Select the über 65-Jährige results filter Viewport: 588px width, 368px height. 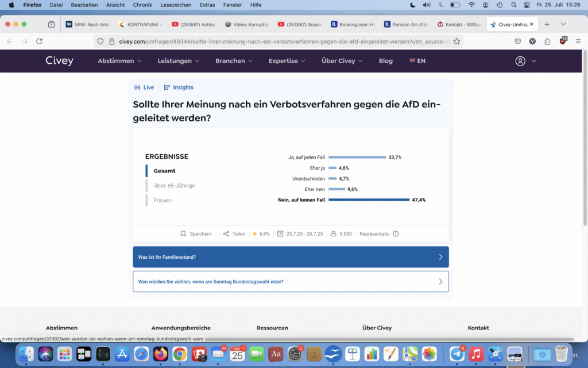(x=174, y=185)
